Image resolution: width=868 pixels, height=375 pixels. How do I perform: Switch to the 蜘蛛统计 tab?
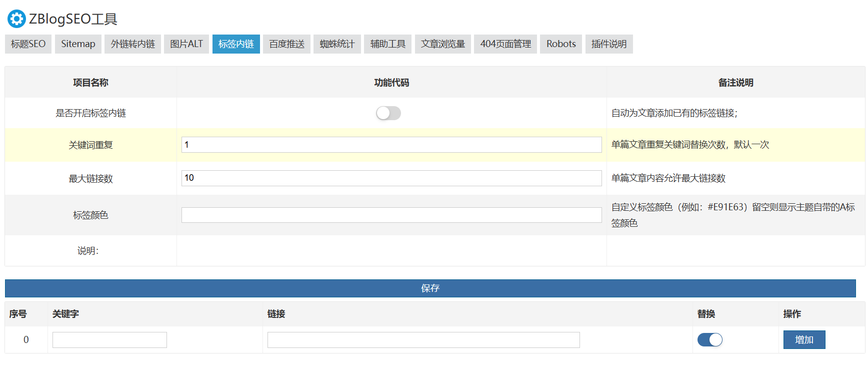tap(337, 44)
